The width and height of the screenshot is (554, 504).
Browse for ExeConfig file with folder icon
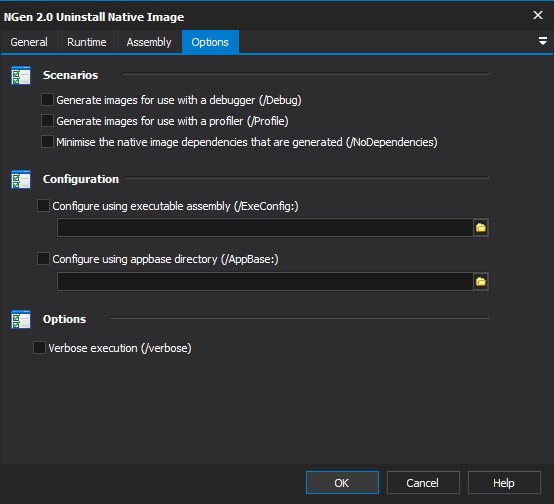(x=481, y=228)
